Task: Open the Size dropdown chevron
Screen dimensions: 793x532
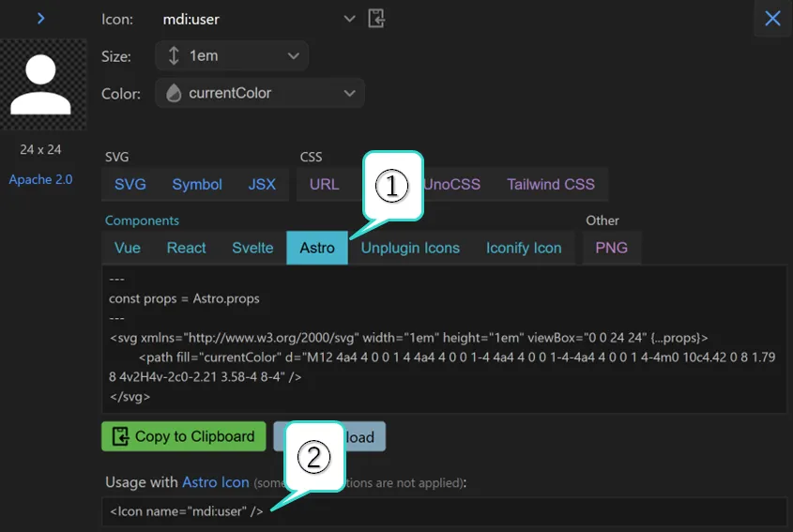Action: [293, 55]
